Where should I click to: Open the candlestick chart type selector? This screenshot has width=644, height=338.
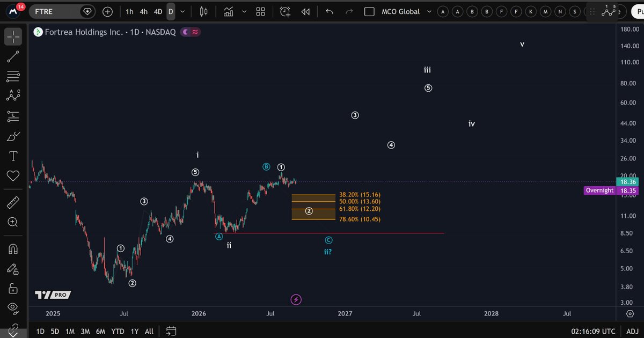pos(203,11)
